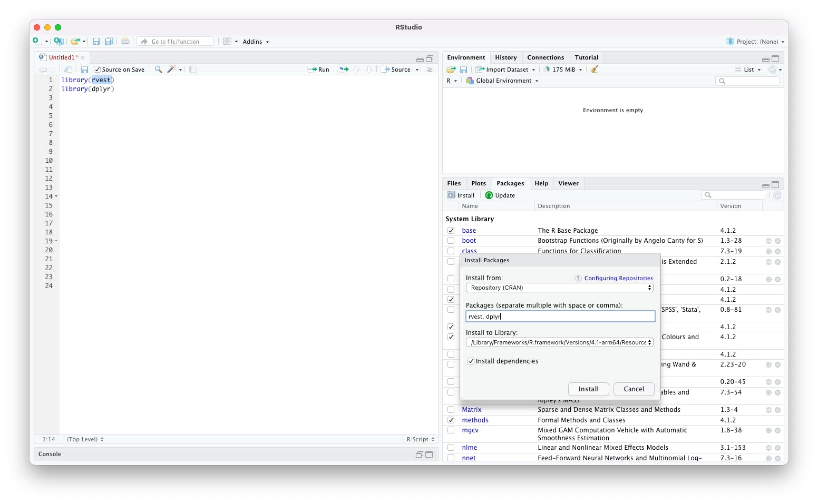This screenshot has width=818, height=504.
Task: Uncheck Install dependencies checkbox
Action: [x=471, y=361]
